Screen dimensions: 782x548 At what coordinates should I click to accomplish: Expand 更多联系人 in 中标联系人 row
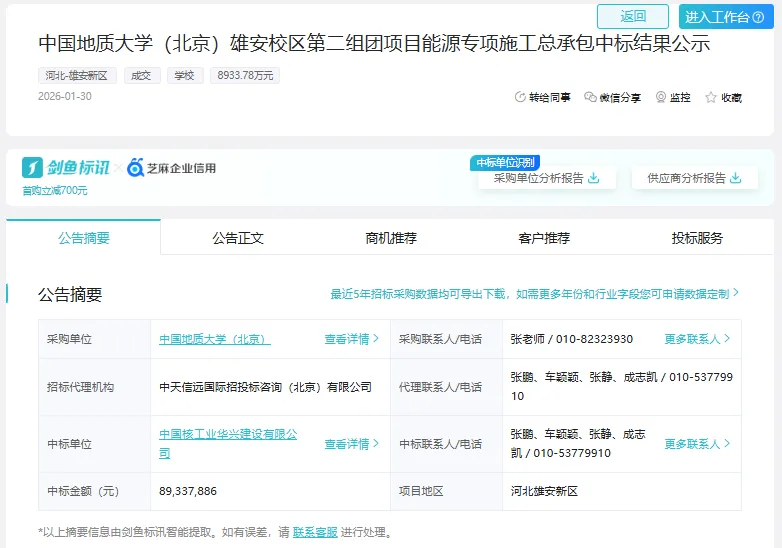pos(697,444)
